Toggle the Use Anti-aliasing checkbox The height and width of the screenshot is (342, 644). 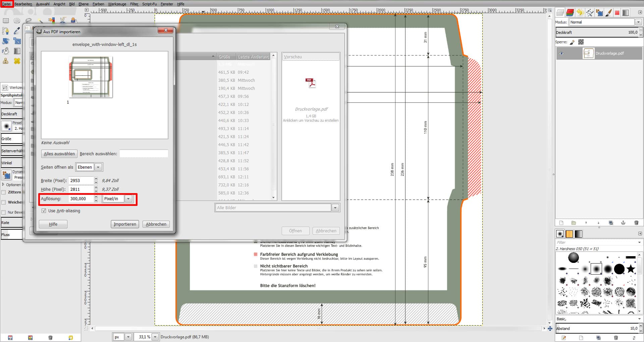point(44,211)
